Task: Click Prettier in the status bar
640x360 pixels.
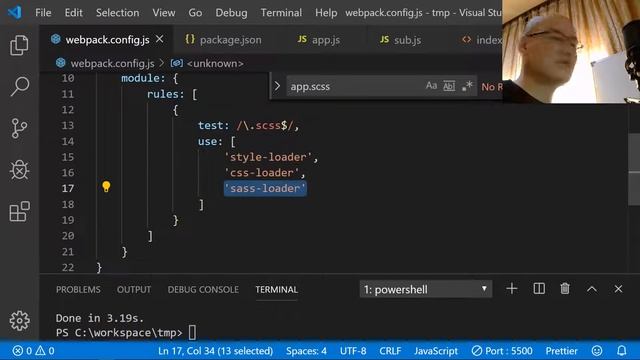Action: [x=561, y=351]
